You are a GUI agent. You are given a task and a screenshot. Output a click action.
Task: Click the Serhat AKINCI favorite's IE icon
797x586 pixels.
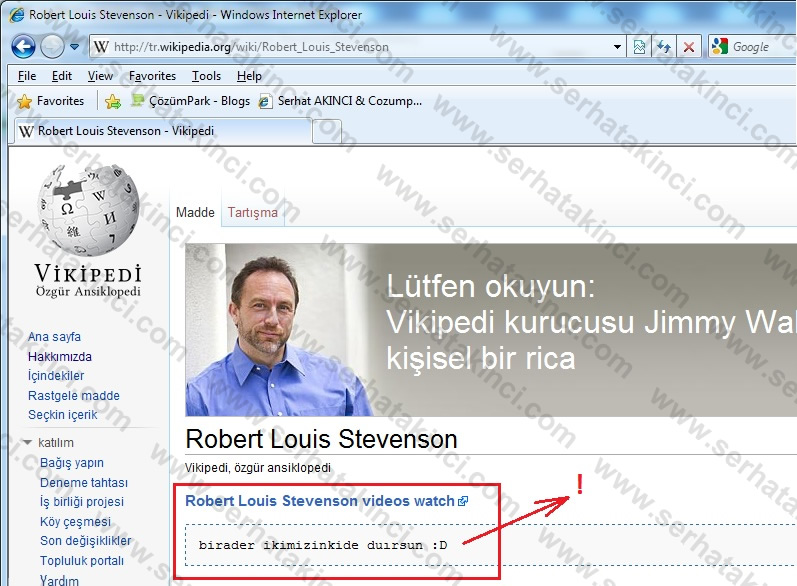(265, 101)
